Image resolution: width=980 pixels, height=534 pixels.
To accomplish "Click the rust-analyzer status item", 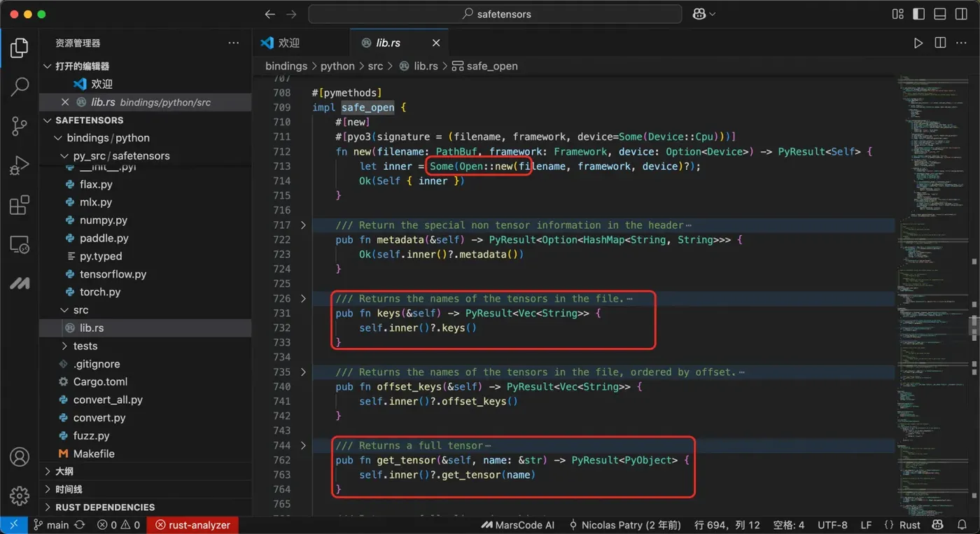I will click(x=192, y=525).
